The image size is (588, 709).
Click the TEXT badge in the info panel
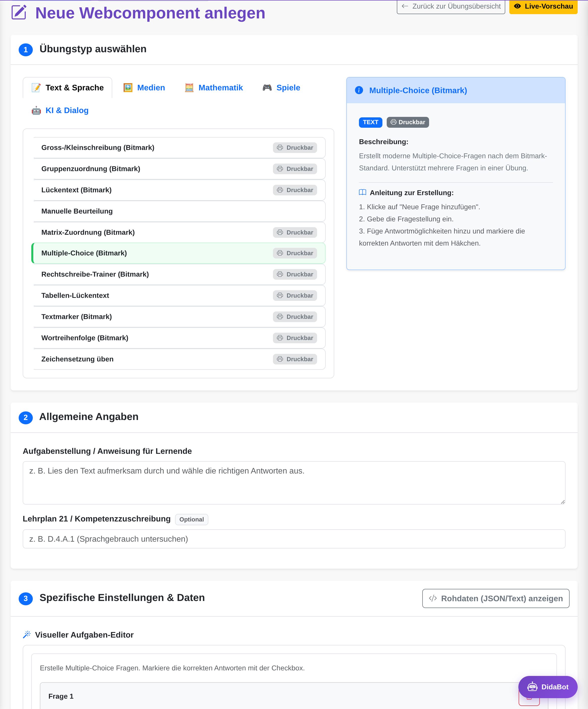coord(370,122)
